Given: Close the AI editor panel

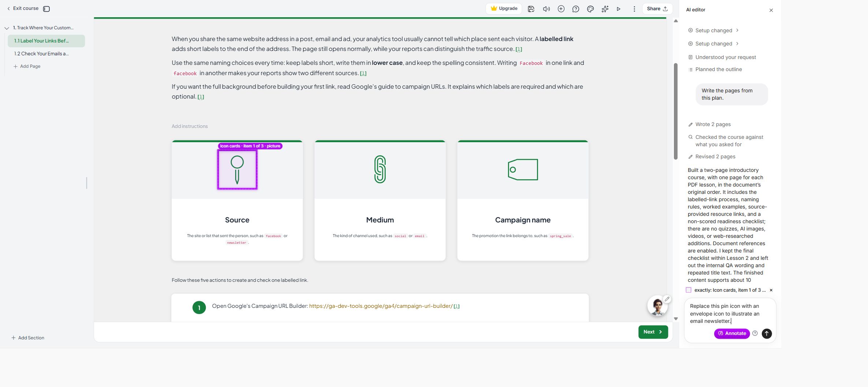Looking at the screenshot, I should [771, 10].
